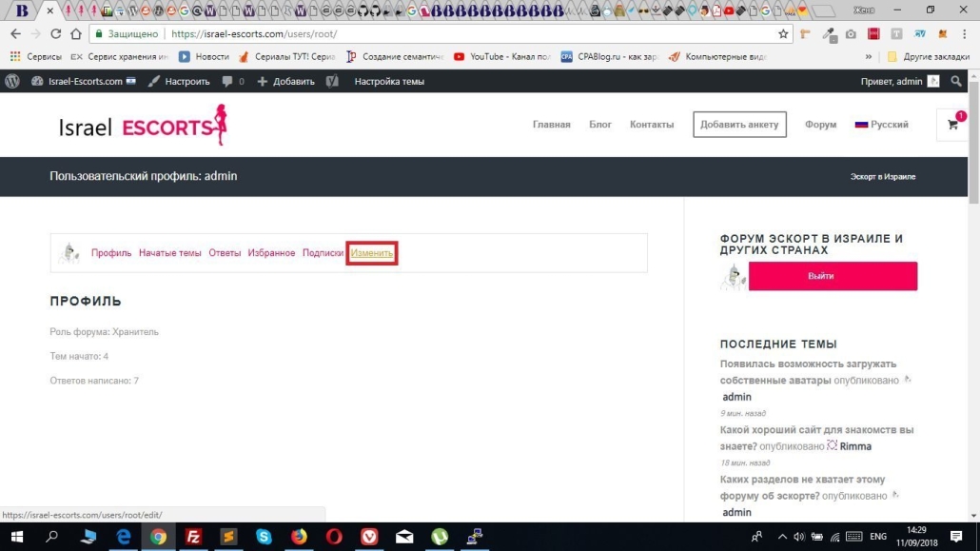Select the Ответы tab

click(x=225, y=253)
